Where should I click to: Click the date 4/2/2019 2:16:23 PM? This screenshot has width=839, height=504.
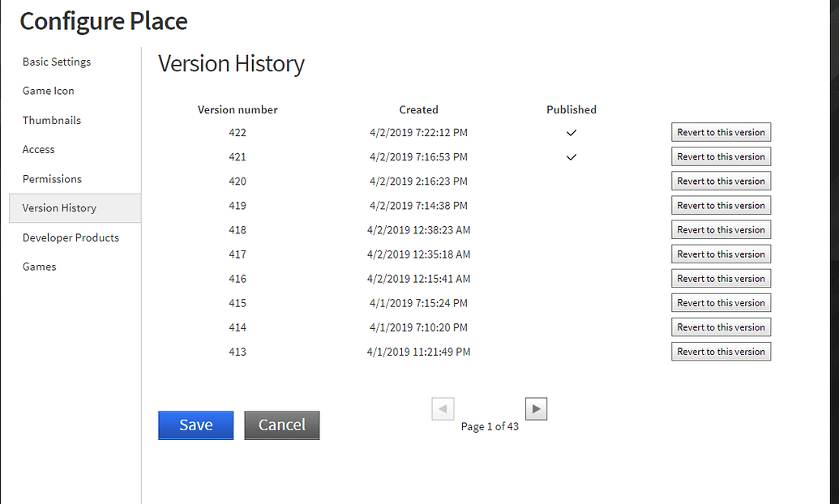pos(418,182)
